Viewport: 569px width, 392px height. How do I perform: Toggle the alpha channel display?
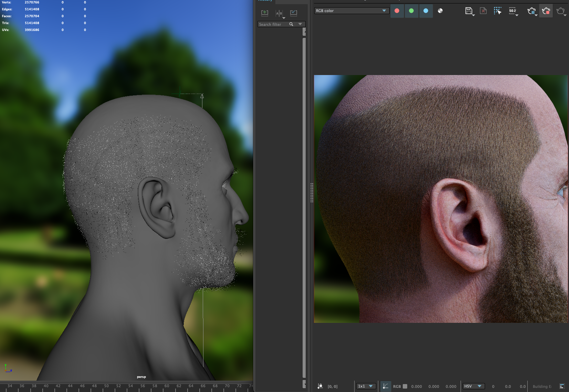(440, 11)
